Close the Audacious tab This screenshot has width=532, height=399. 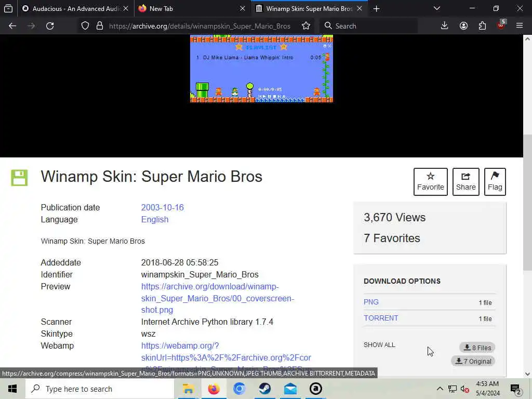(126, 8)
